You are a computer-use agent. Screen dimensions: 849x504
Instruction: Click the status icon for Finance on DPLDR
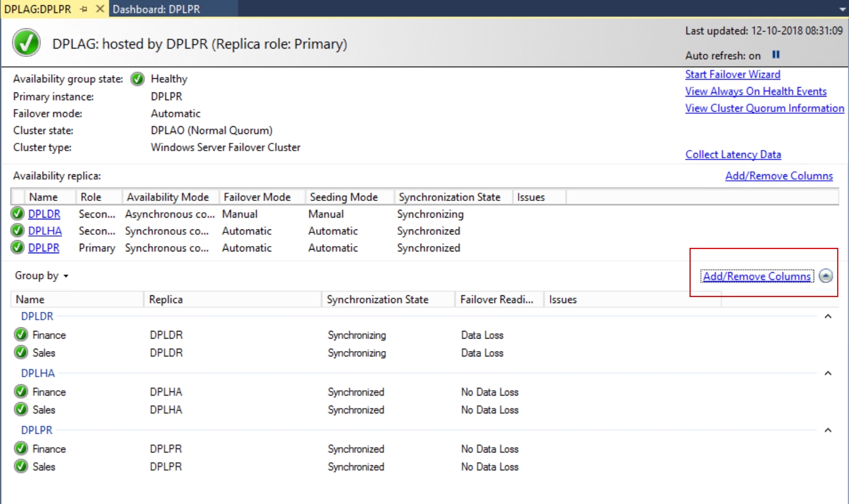tap(21, 334)
